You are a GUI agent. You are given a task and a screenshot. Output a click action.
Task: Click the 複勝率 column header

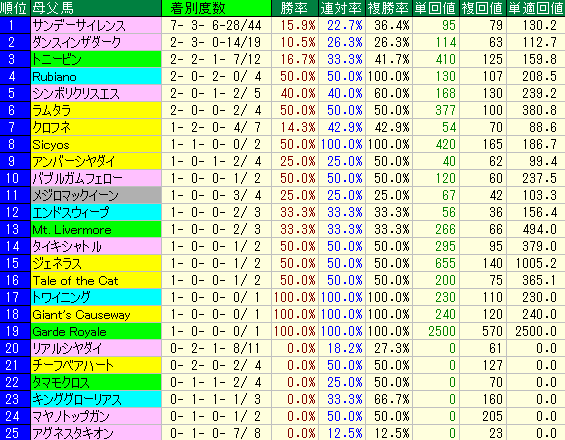click(x=389, y=8)
